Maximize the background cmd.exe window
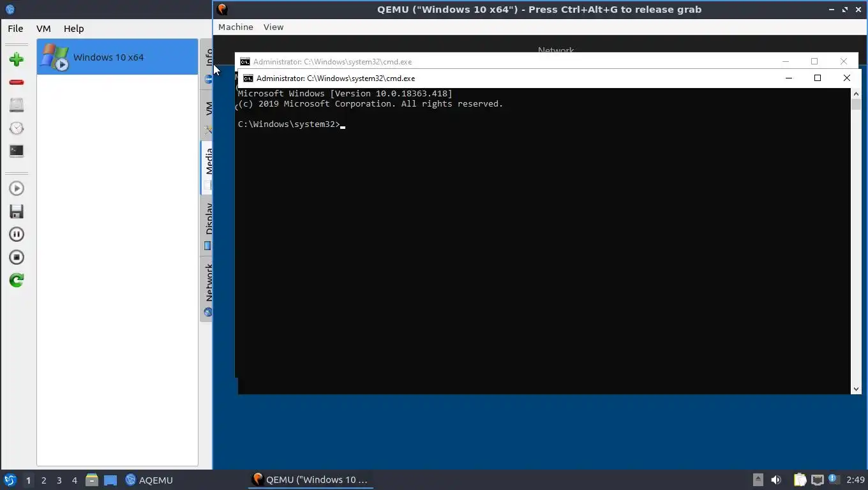 814,61
